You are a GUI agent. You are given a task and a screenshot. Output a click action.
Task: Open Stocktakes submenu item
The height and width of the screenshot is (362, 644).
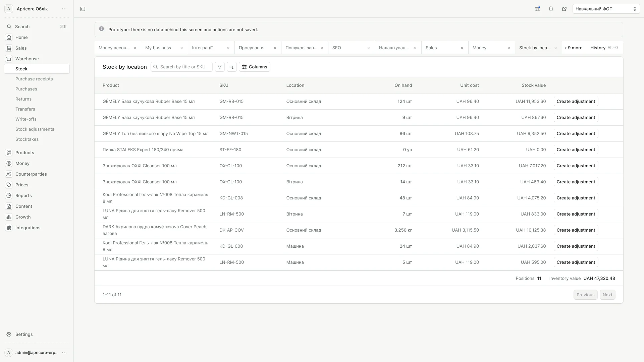click(x=27, y=139)
